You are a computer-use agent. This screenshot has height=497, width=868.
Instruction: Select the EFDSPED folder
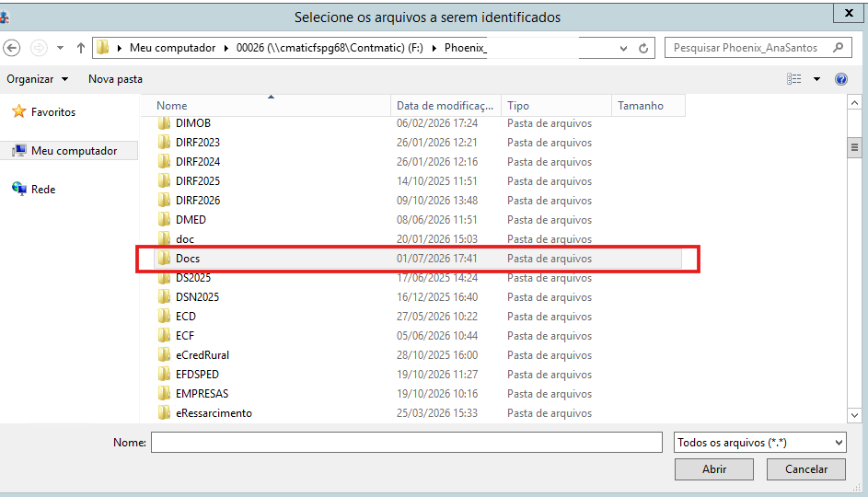pos(197,375)
